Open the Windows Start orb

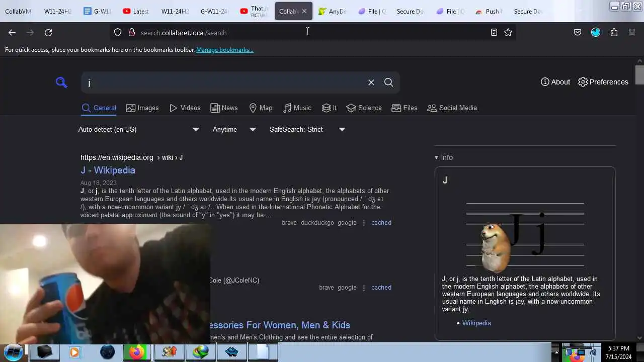14,352
